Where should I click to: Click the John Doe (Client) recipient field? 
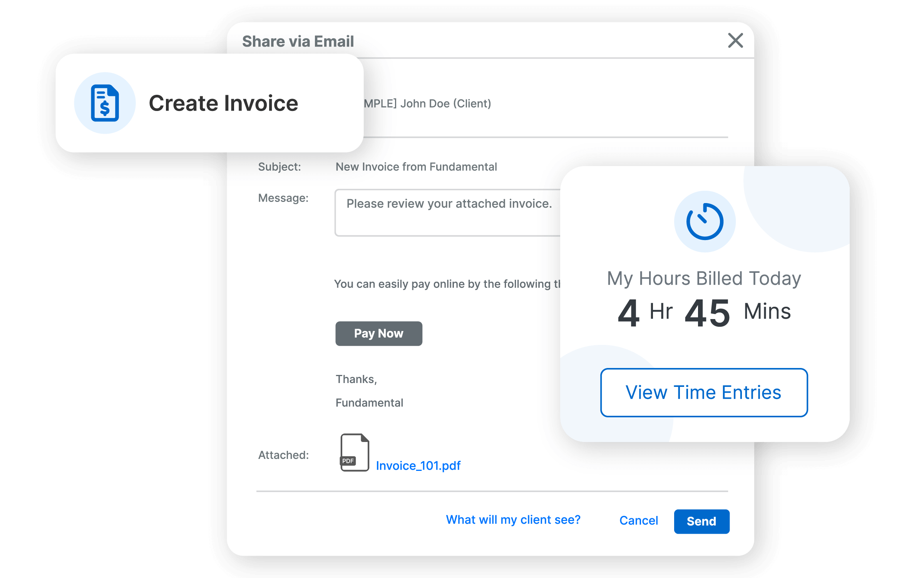pyautogui.click(x=427, y=104)
